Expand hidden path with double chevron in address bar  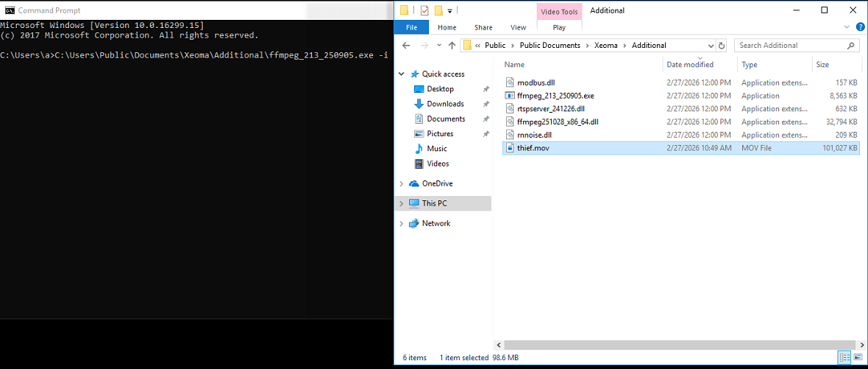tap(477, 46)
